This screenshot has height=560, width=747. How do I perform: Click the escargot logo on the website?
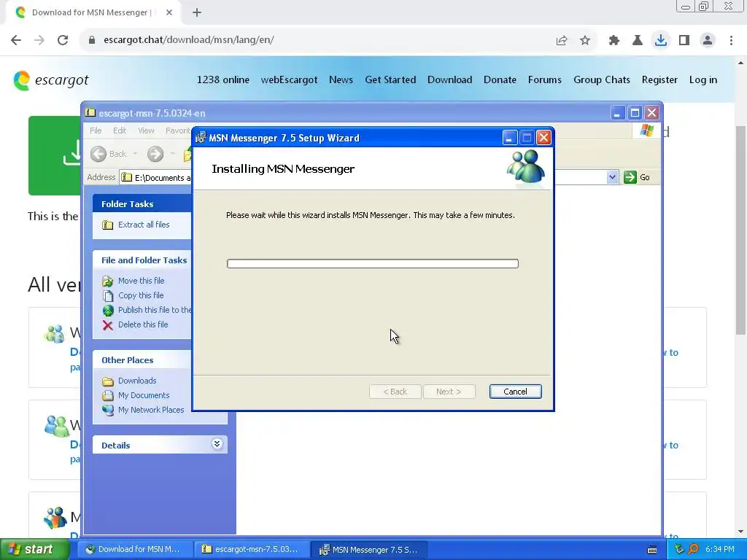51,80
